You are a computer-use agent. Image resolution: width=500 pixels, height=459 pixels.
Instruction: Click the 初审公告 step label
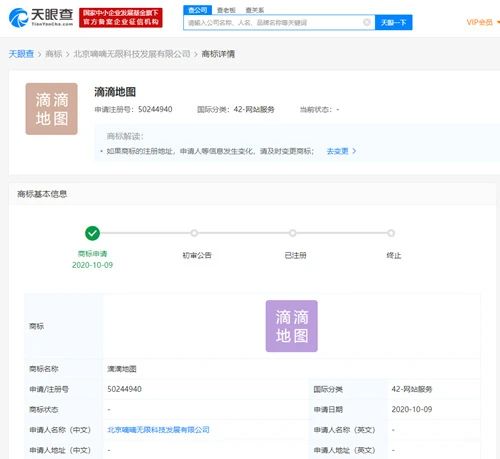(197, 256)
